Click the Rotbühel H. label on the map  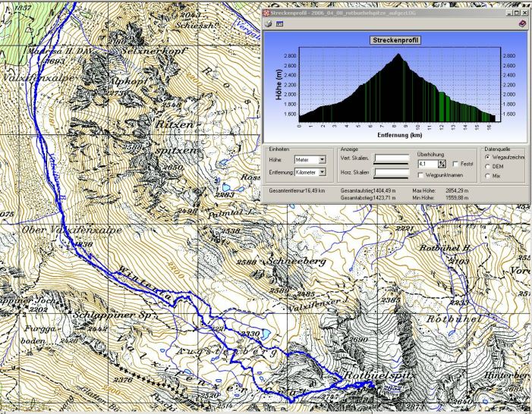pos(445,247)
